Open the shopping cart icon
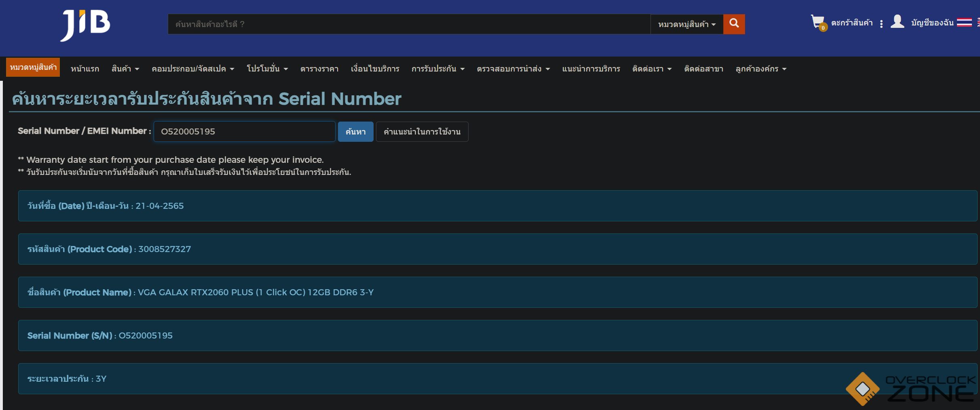The height and width of the screenshot is (410, 980). [817, 22]
